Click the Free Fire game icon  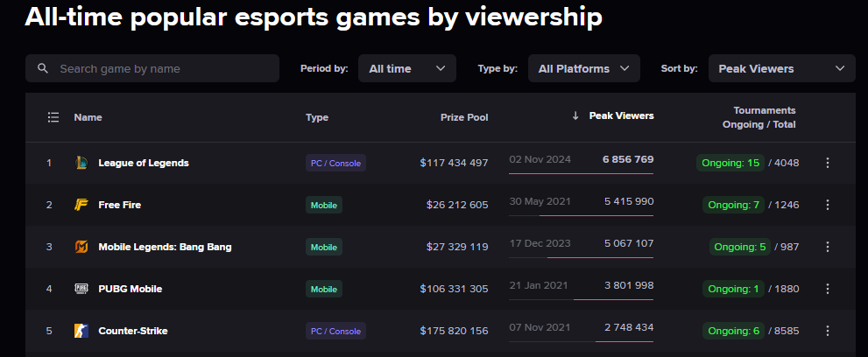click(x=81, y=205)
